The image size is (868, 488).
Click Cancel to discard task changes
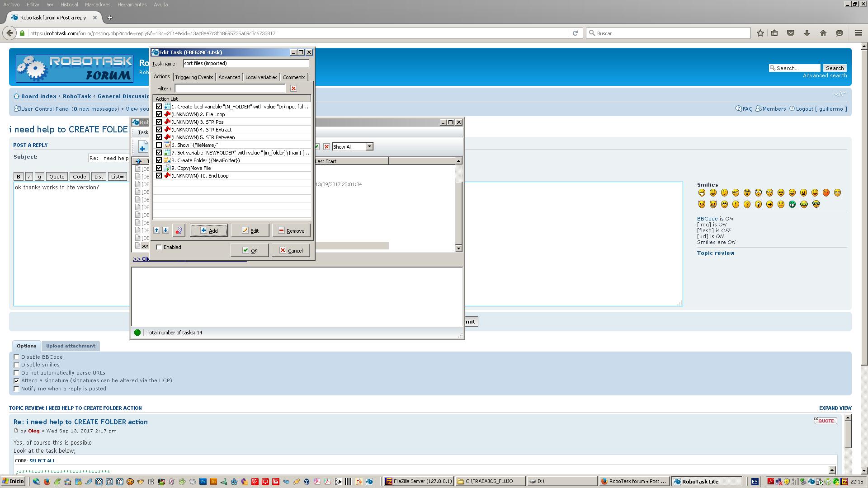pos(292,250)
